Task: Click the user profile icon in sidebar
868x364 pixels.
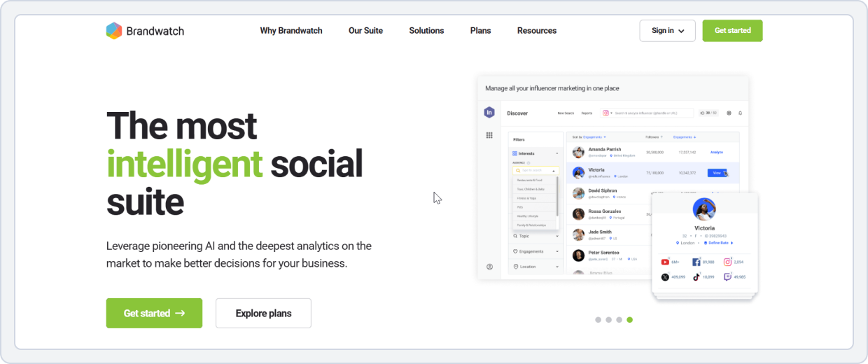Action: pyautogui.click(x=489, y=267)
